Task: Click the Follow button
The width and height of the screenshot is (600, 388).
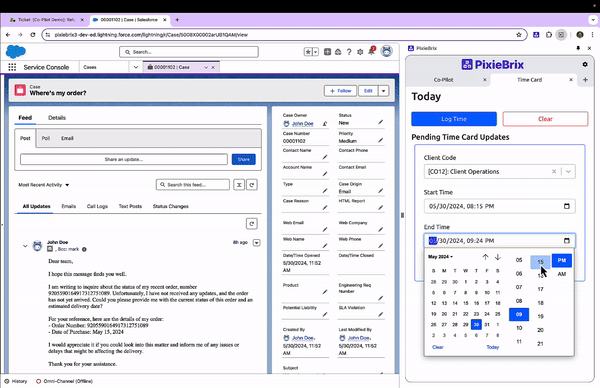Action: coord(340,91)
